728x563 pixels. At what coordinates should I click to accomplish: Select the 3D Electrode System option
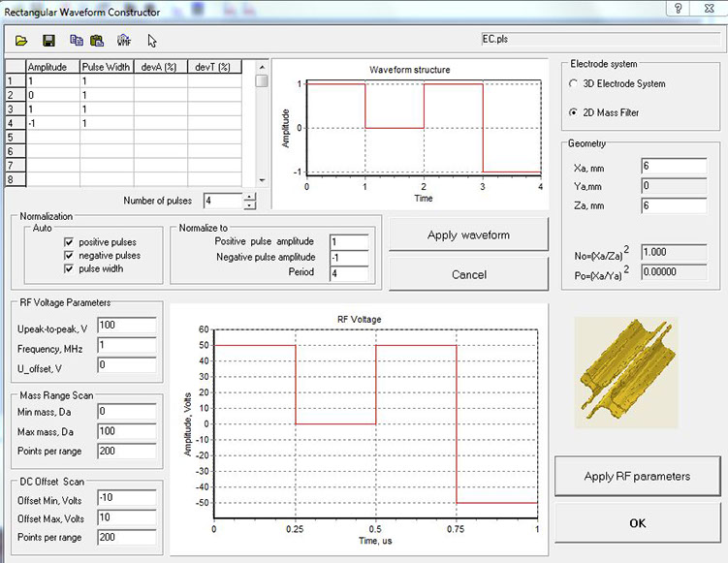(574, 83)
